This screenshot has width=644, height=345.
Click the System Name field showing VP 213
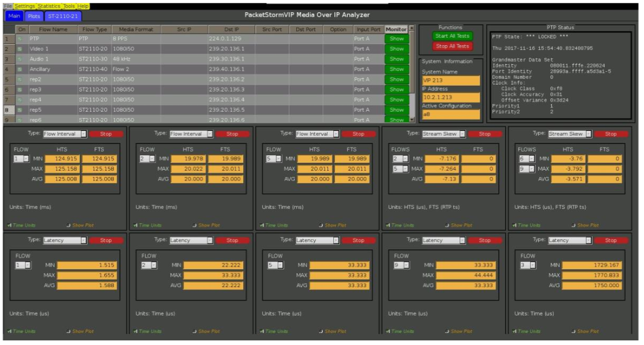click(450, 80)
